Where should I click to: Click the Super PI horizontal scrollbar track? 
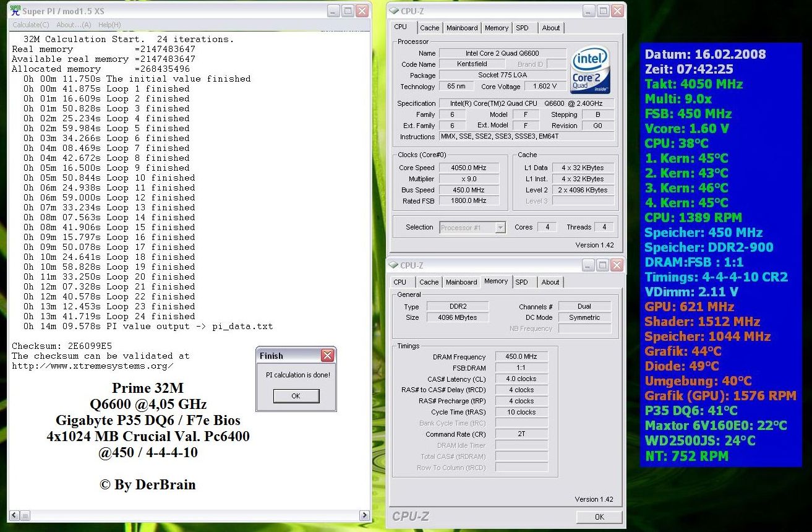click(190, 515)
